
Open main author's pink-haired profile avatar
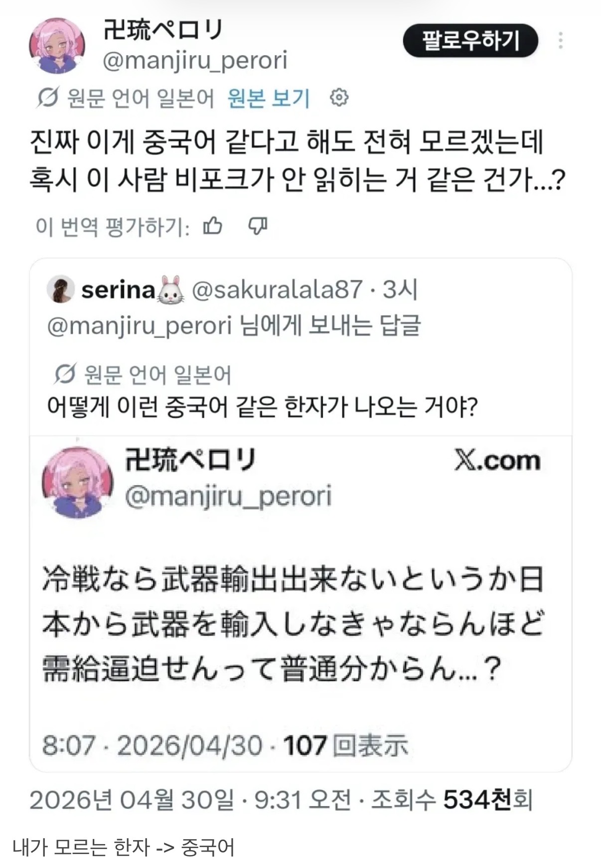pos(57,46)
